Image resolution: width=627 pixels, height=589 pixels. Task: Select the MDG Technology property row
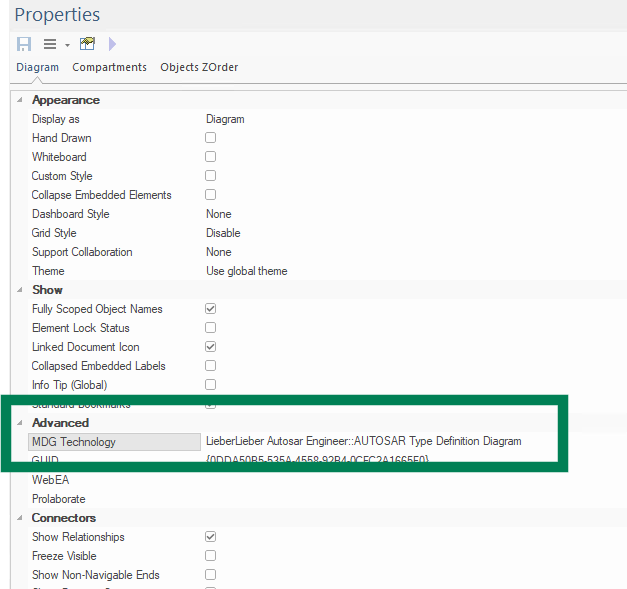tap(115, 441)
